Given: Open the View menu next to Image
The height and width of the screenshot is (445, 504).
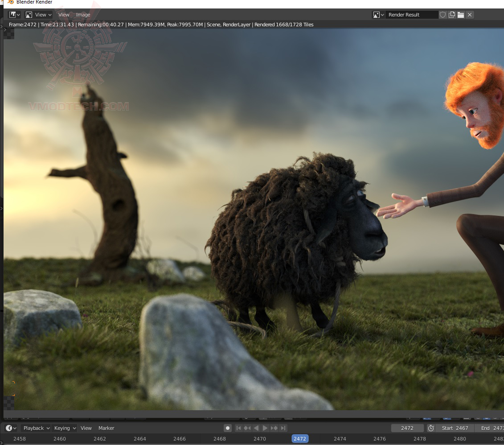Looking at the screenshot, I should (x=64, y=15).
